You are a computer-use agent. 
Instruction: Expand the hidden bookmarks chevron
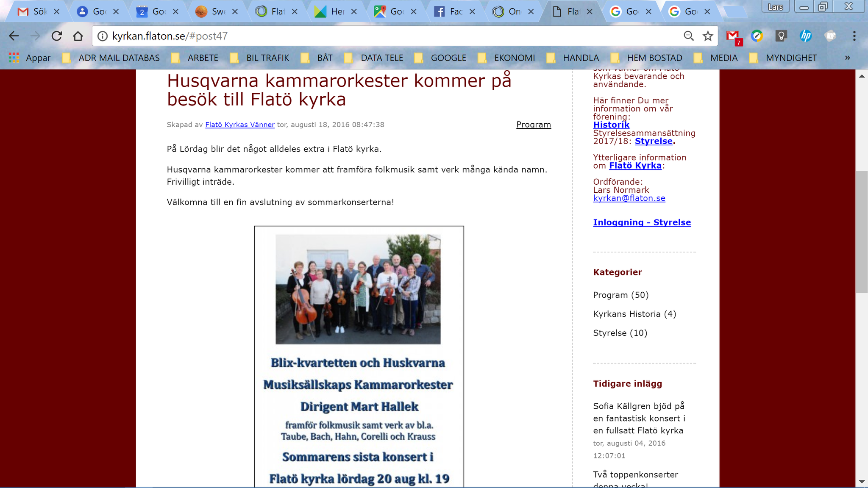(847, 58)
